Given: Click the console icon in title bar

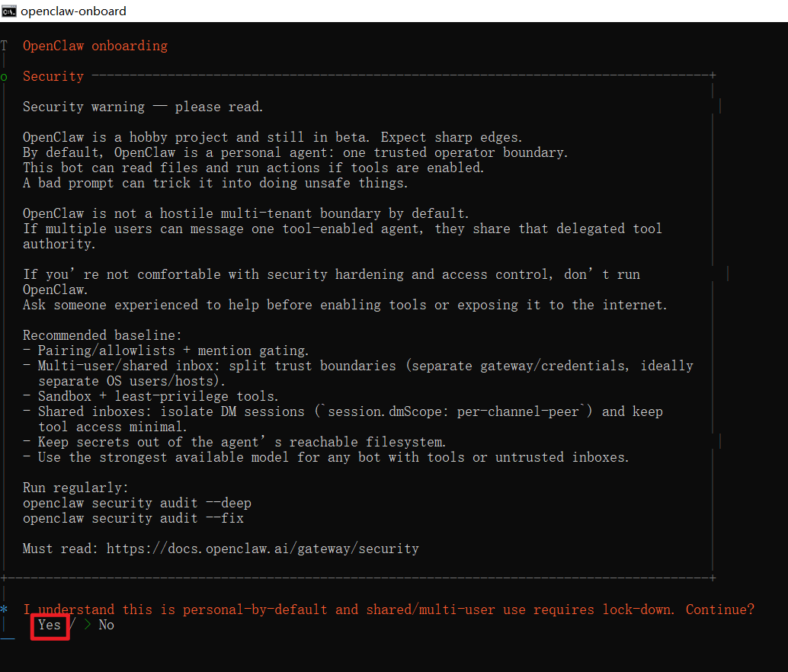Looking at the screenshot, I should 8,11.
